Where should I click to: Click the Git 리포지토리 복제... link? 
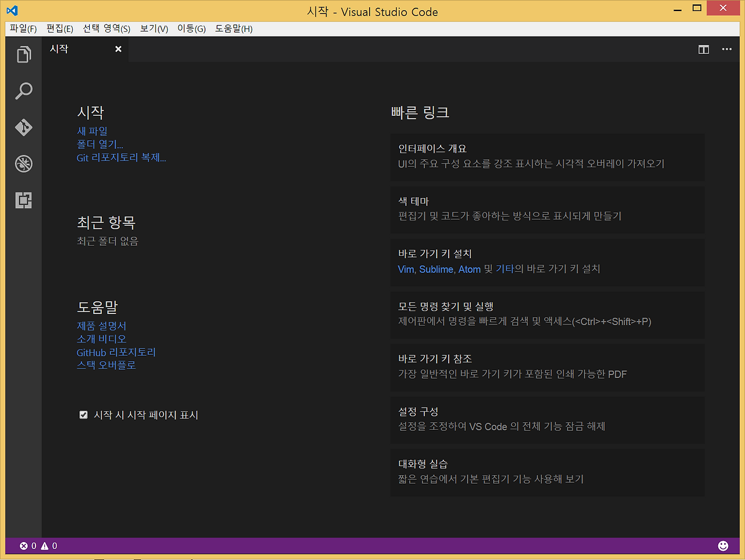(122, 158)
